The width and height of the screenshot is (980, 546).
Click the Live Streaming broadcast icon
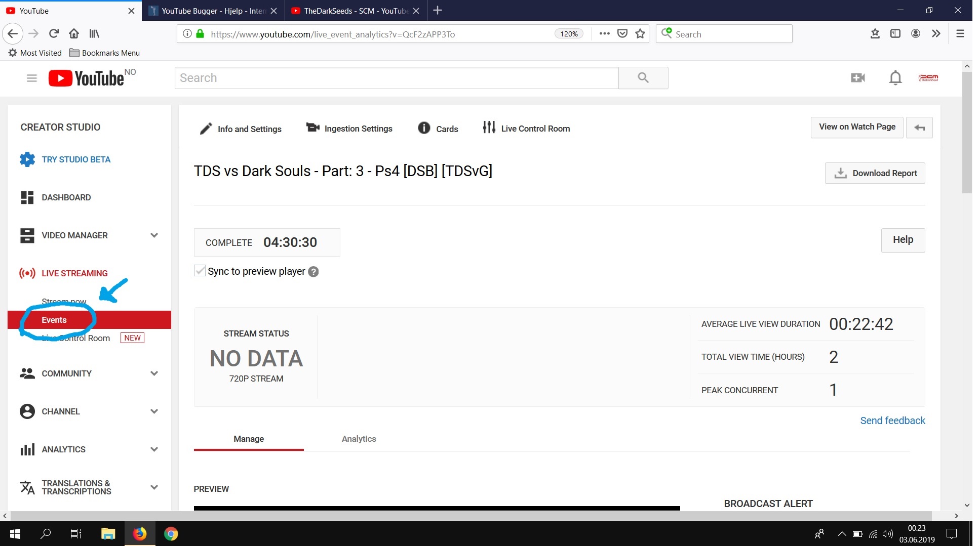coord(27,273)
